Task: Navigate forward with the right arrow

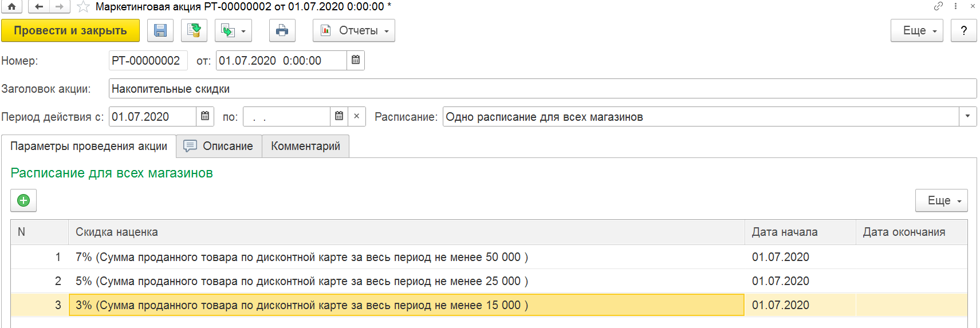Action: tap(60, 6)
